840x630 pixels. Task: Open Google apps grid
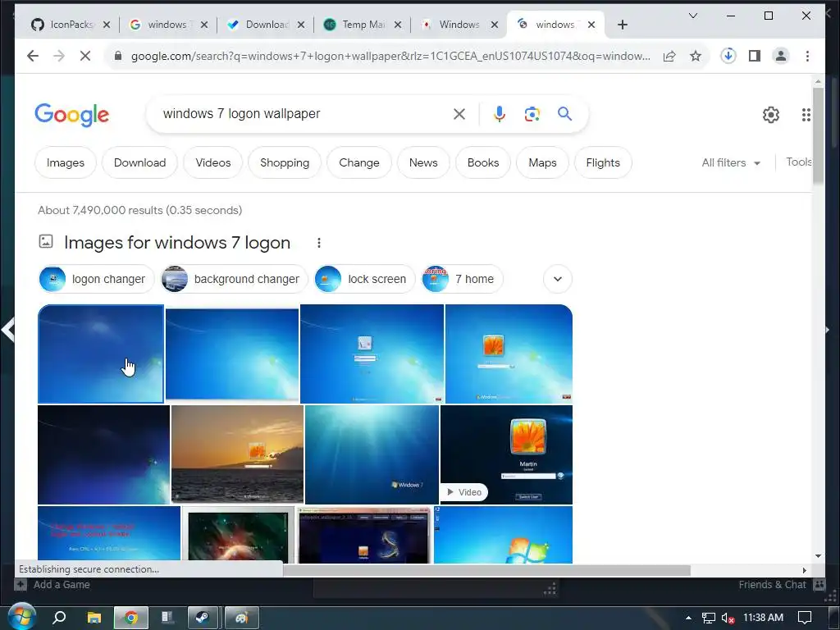[x=806, y=115]
